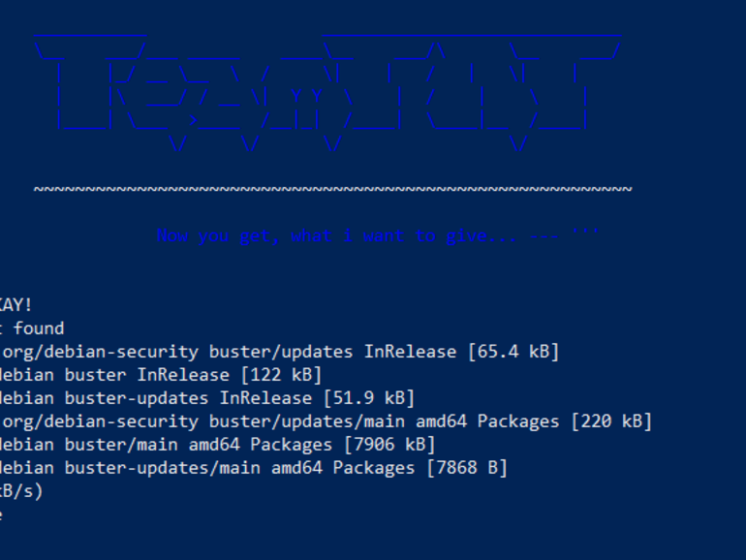Screen dimensions: 746x560
Task: Click the '[51.9 kB]' size text
Action: tap(369, 398)
